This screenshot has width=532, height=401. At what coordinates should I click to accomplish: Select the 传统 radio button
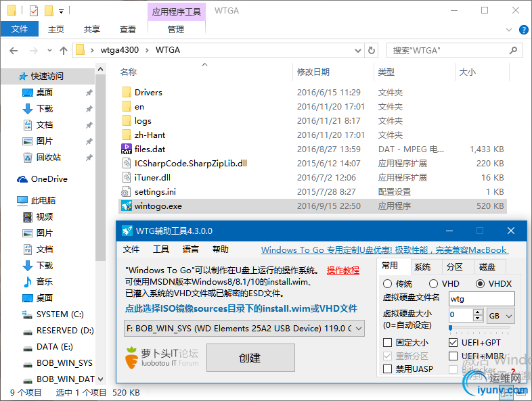[387, 284]
